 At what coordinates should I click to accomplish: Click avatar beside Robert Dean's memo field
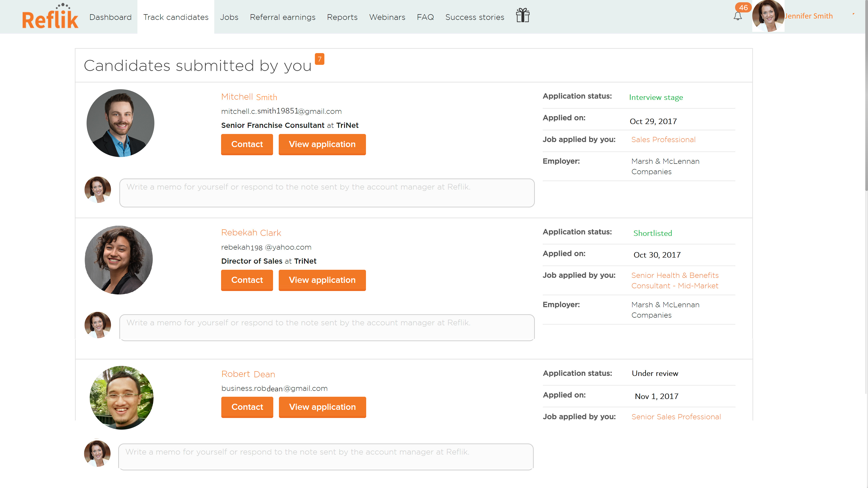97,453
